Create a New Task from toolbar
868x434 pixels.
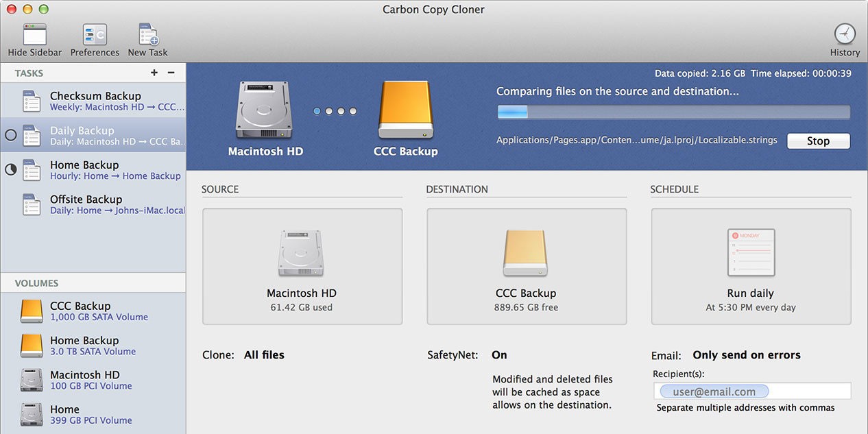[x=147, y=34]
